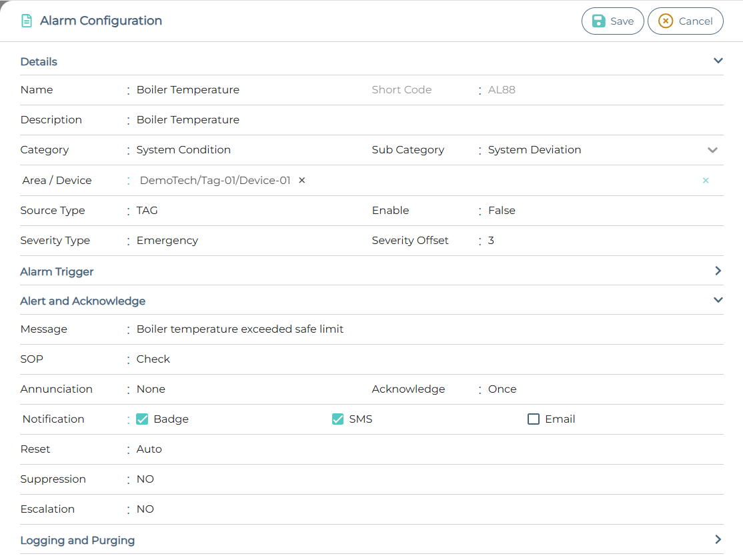Collapse the Details section
The width and height of the screenshot is (743, 560).
click(x=718, y=60)
